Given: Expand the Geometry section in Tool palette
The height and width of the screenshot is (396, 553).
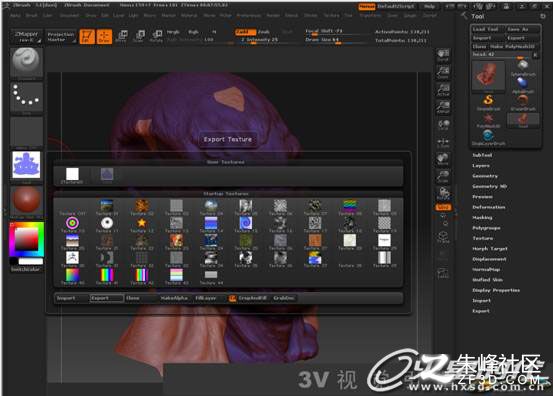Looking at the screenshot, I should pos(485,176).
